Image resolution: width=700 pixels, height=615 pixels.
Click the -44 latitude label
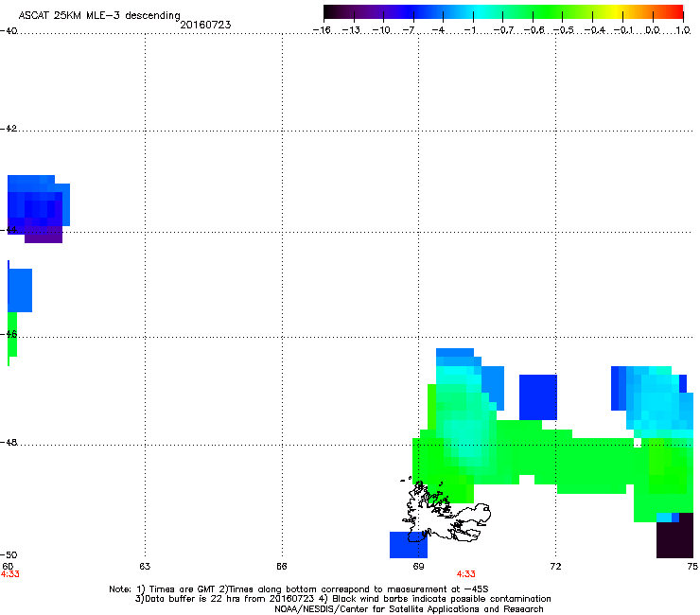9,230
